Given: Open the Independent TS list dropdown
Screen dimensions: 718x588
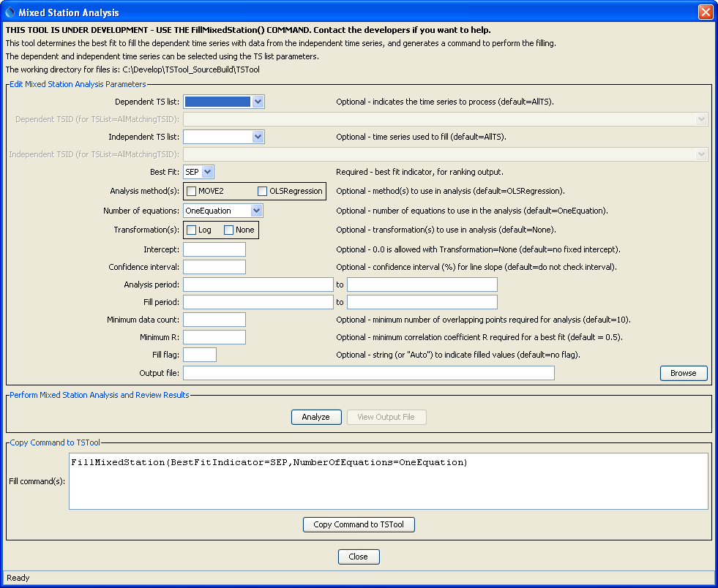Looking at the screenshot, I should 259,137.
